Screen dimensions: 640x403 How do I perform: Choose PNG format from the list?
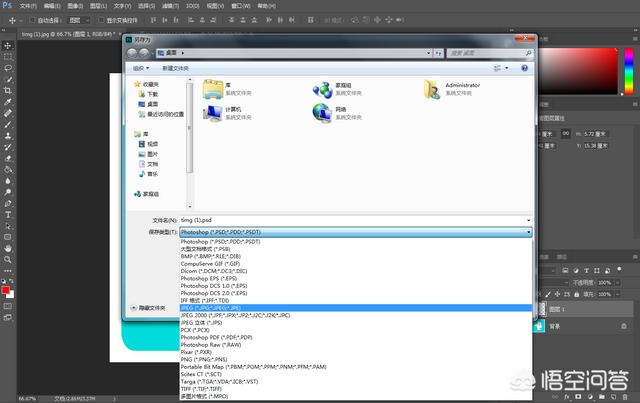point(356,359)
